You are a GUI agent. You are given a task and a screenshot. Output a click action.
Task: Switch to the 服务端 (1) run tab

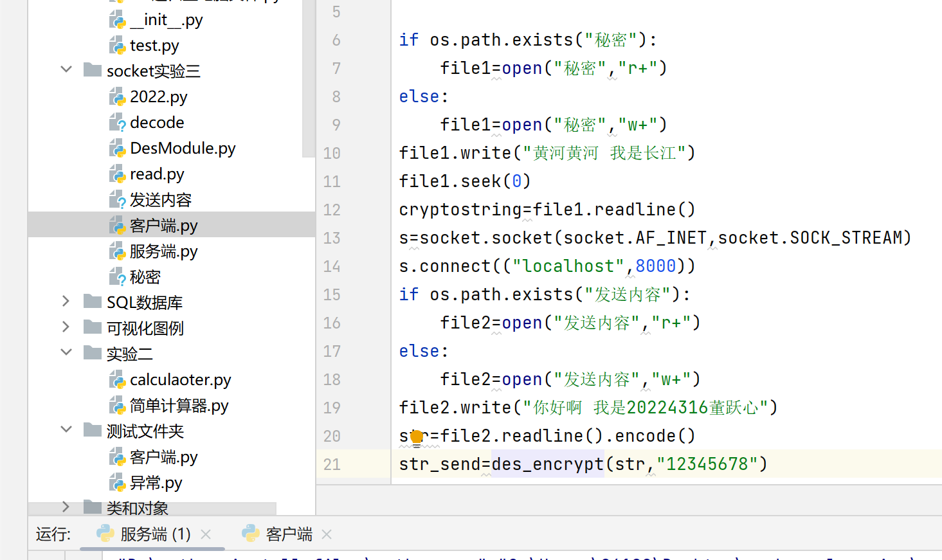[155, 534]
